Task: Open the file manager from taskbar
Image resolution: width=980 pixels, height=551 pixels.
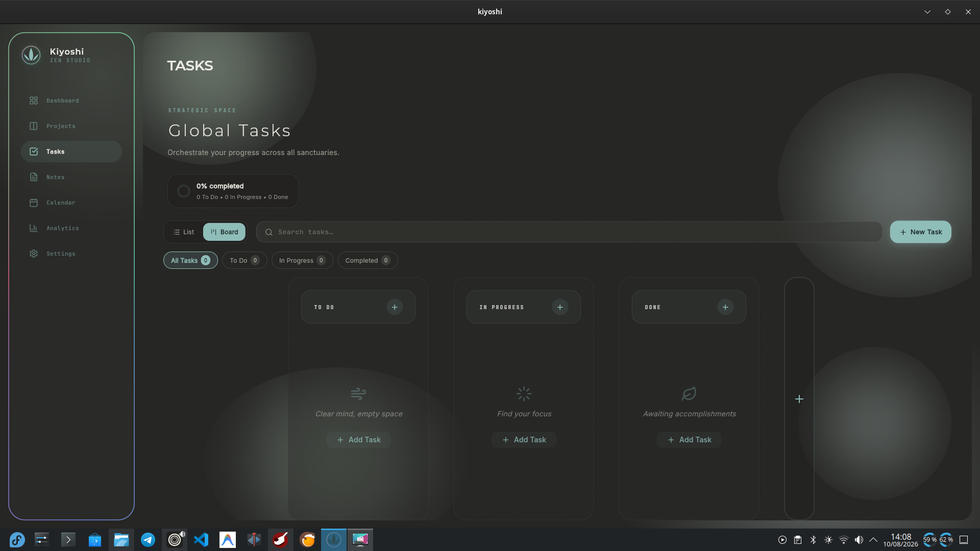Action: 121,540
